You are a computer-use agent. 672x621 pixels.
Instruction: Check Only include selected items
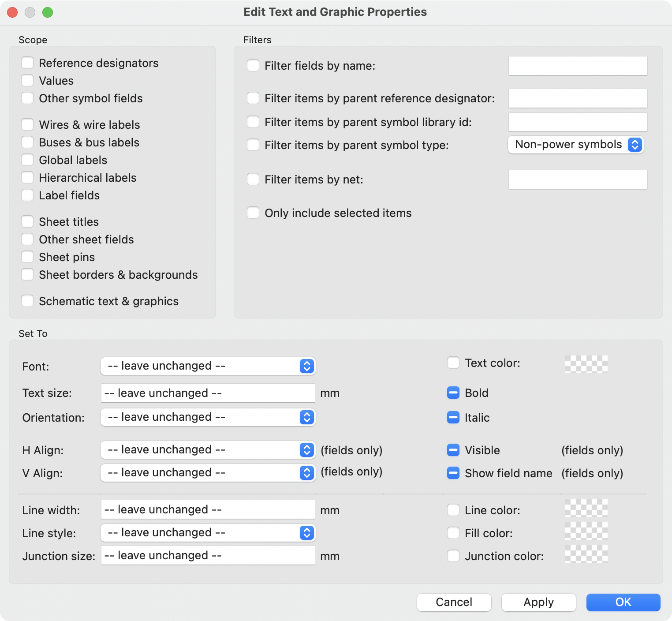click(253, 213)
